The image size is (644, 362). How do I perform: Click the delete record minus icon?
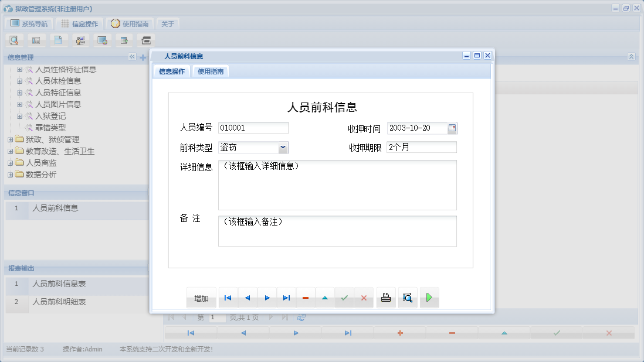(x=305, y=298)
